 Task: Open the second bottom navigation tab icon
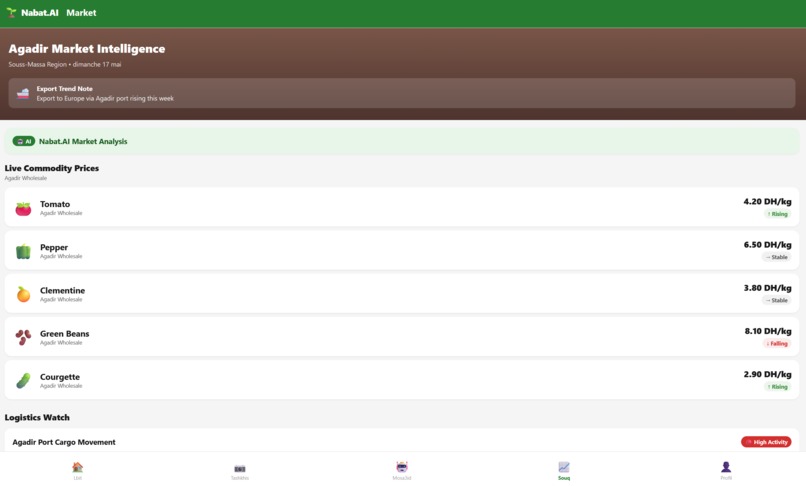(240, 468)
